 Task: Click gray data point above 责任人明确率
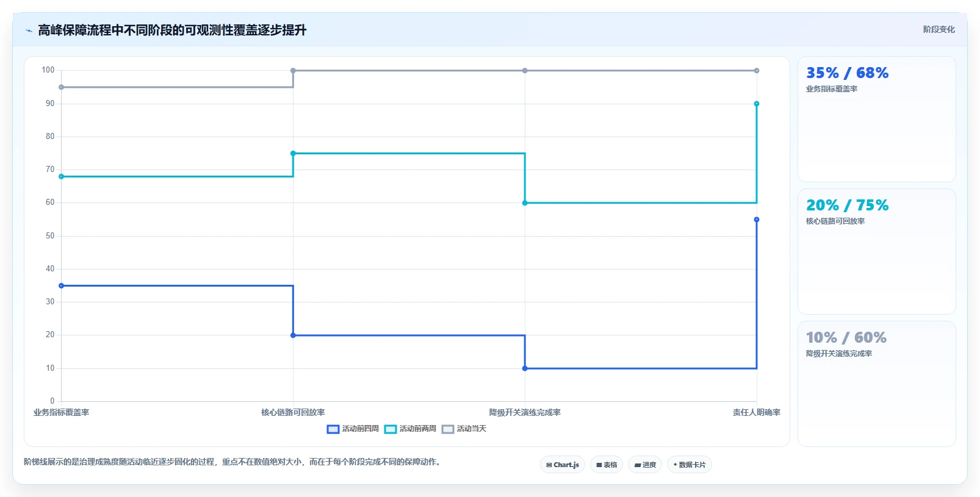tap(757, 71)
